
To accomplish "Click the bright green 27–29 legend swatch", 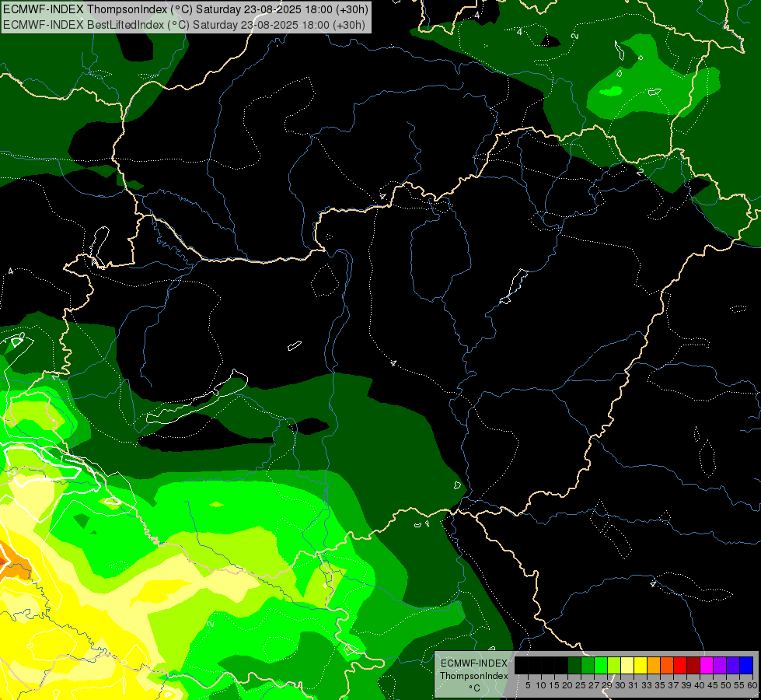I will point(601,666).
